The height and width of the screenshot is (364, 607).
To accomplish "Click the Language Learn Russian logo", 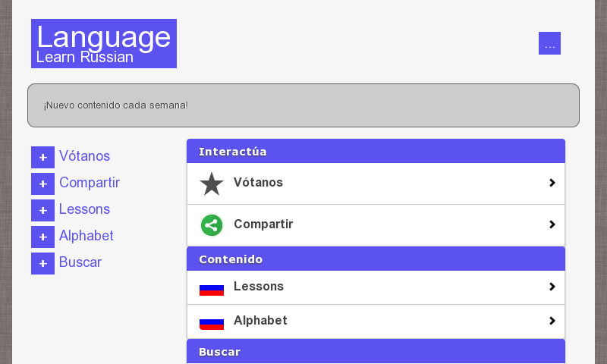I will [x=104, y=44].
